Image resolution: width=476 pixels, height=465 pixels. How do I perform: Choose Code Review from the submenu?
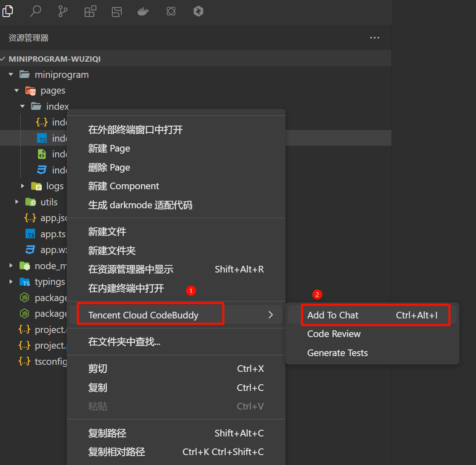point(333,334)
